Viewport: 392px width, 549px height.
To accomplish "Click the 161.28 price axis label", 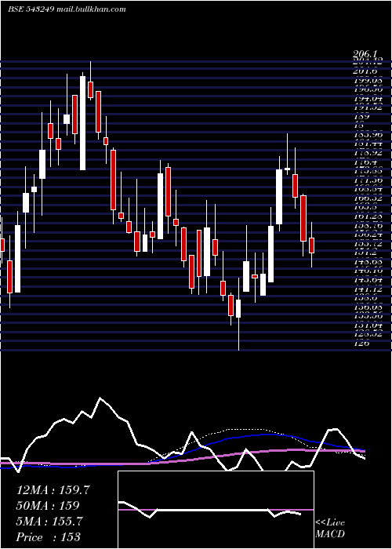I will pos(368,216).
